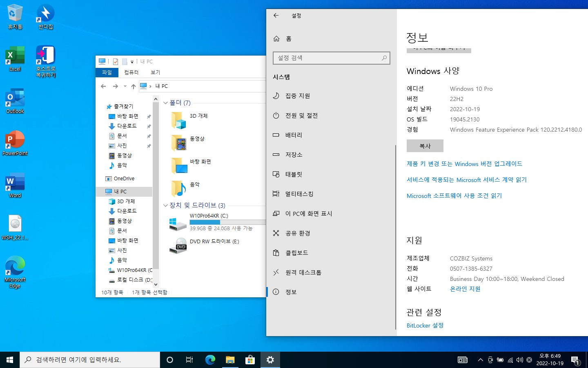Select the Outlook desktop shortcut
This screenshot has height=368, width=588.
[x=15, y=101]
